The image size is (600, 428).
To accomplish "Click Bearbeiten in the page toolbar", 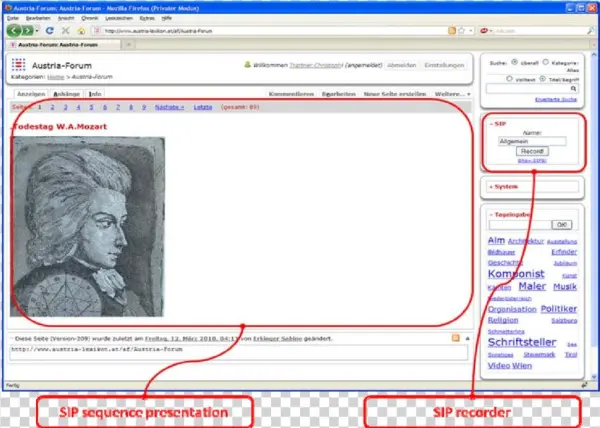I will coord(339,94).
